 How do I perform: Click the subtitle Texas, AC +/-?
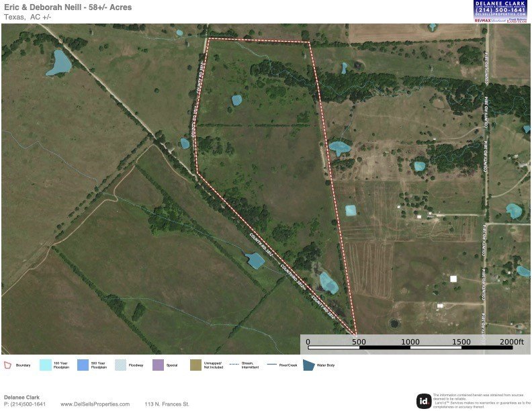(x=28, y=17)
